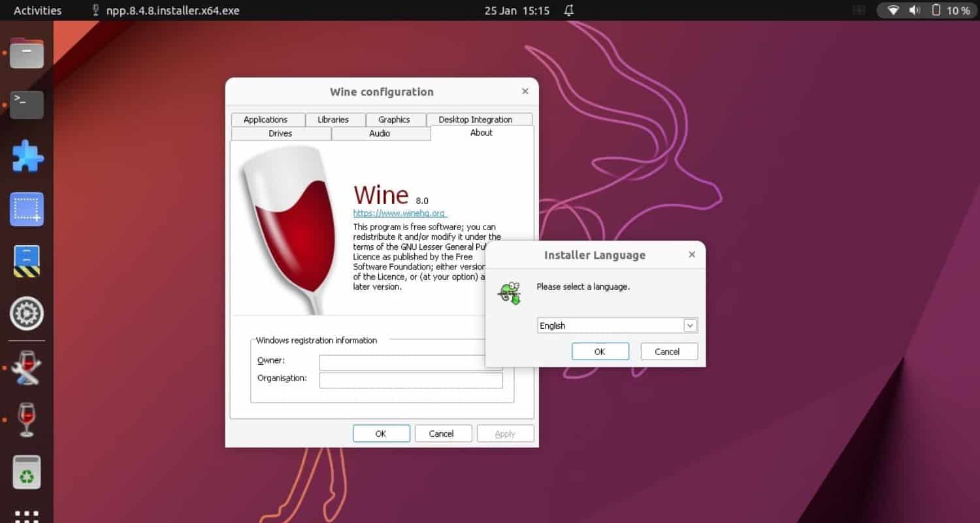Click the tray icon left of system menu
The image size is (980, 523).
(860, 10)
